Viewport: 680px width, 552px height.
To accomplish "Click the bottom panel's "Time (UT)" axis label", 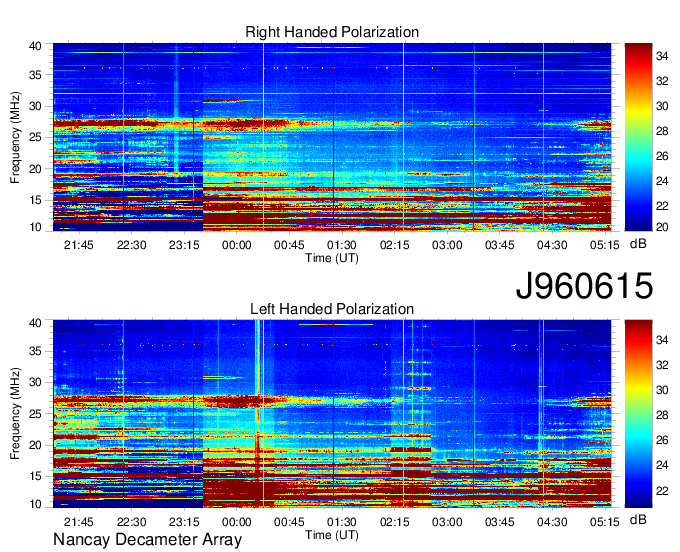I will pyautogui.click(x=332, y=535).
